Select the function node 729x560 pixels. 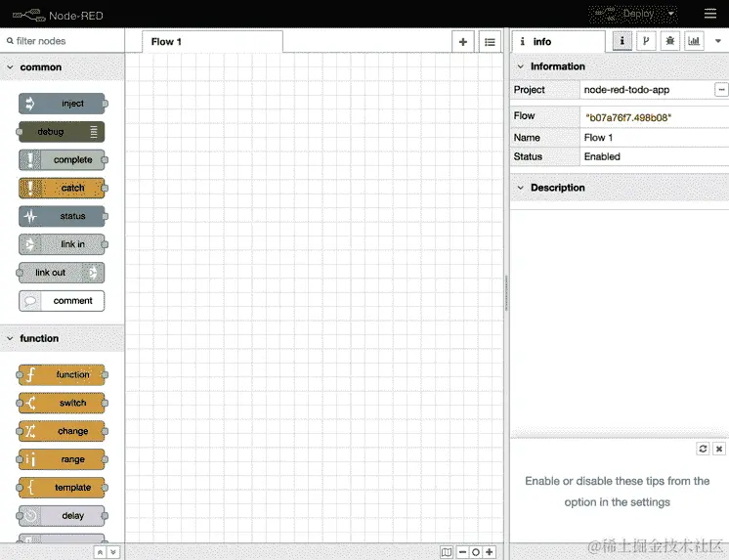(62, 375)
